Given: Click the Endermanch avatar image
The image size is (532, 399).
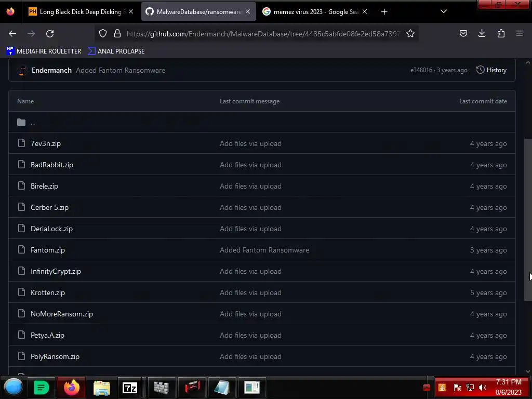Looking at the screenshot, I should 22,70.
